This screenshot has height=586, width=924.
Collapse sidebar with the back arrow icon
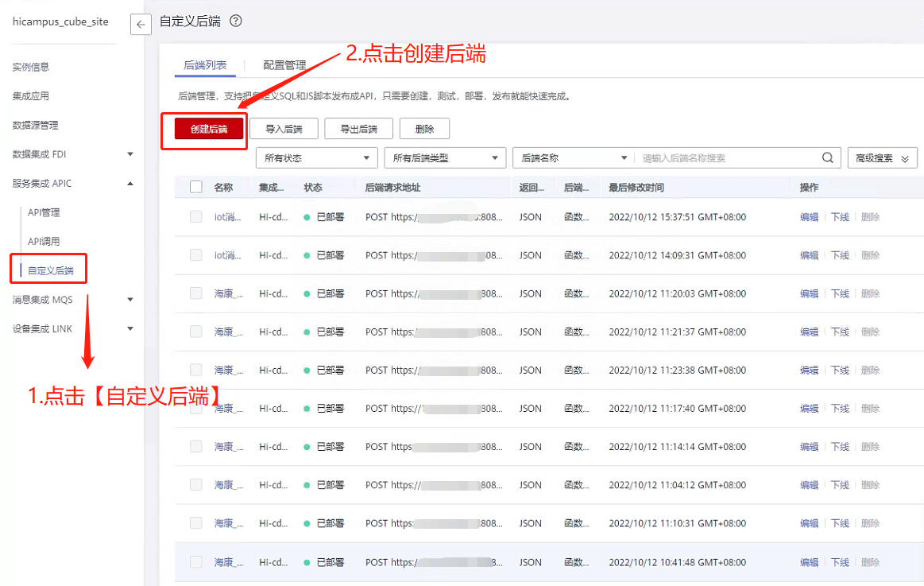141,25
